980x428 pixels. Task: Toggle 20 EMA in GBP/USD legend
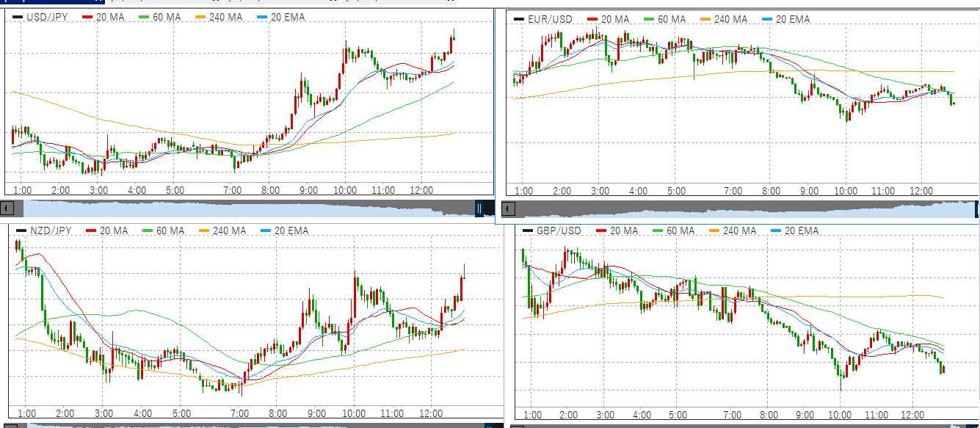click(794, 231)
